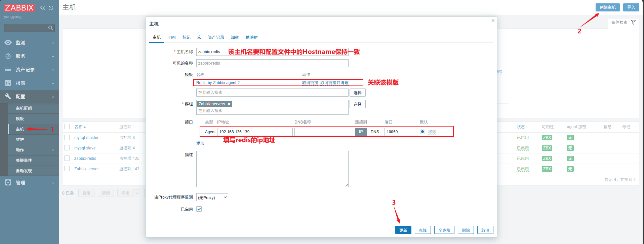644x244 pixels.
Task: Remove Zabbix servers group tag
Action: point(229,104)
